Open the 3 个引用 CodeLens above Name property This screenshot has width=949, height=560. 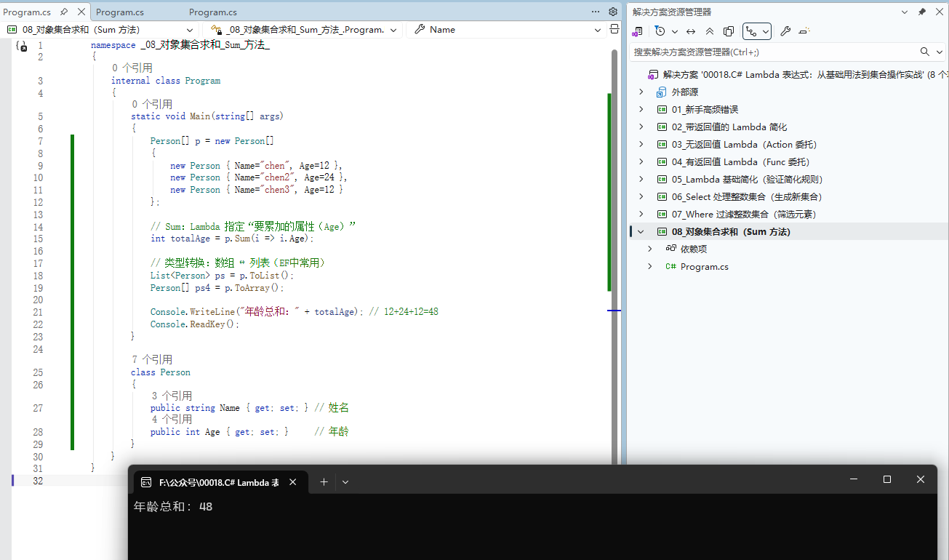(172, 396)
